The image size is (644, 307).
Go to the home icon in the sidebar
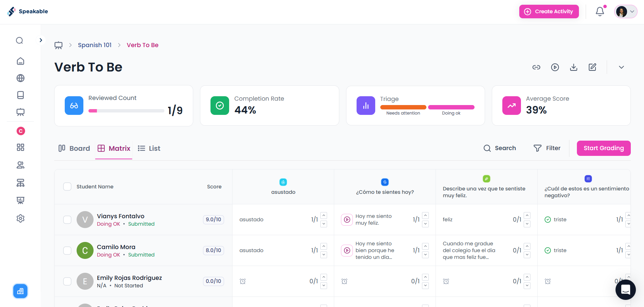[x=20, y=61]
